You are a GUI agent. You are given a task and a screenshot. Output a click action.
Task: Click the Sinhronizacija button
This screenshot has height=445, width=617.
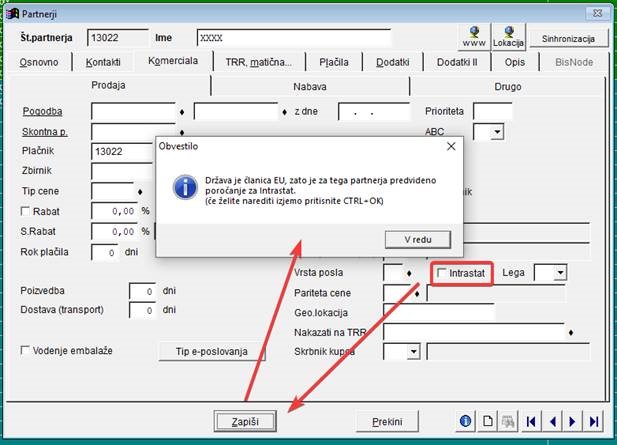[x=568, y=38]
